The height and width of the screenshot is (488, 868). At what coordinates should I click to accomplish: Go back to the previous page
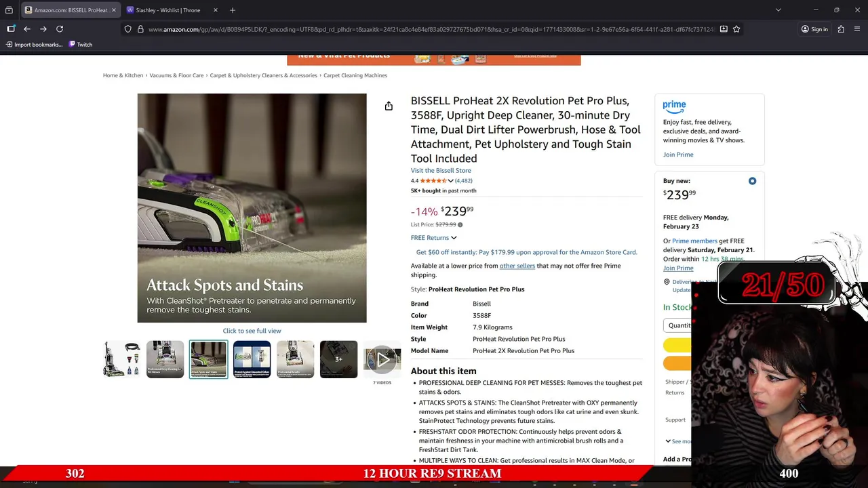[27, 29]
